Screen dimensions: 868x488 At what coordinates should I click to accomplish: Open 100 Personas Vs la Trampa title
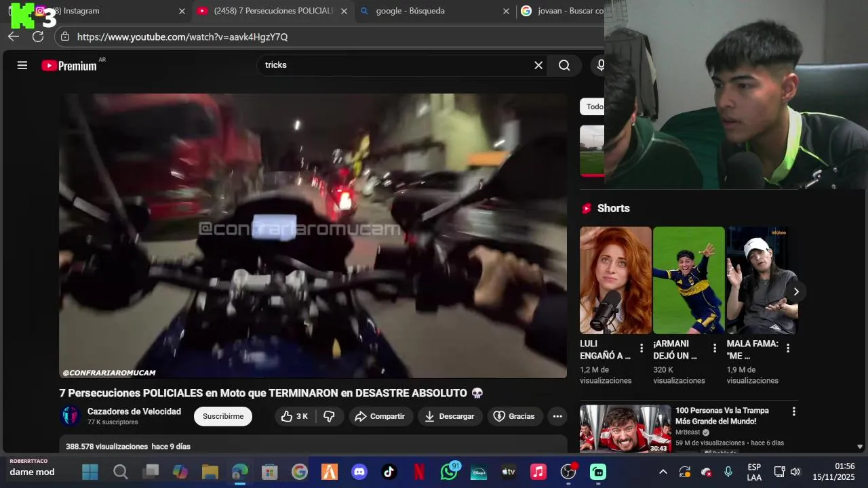722,415
